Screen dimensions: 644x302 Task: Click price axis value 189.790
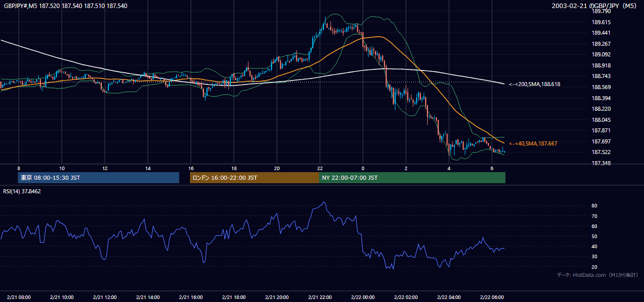click(601, 11)
